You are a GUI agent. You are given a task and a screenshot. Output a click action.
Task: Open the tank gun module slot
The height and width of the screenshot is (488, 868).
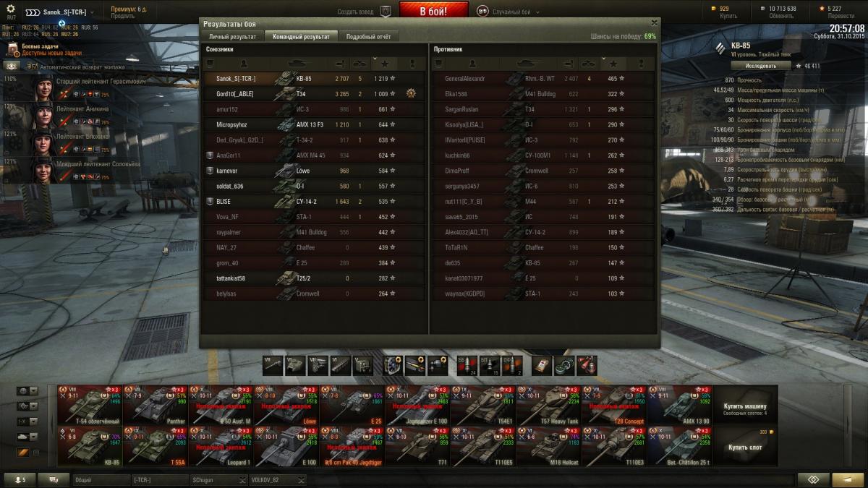(273, 365)
